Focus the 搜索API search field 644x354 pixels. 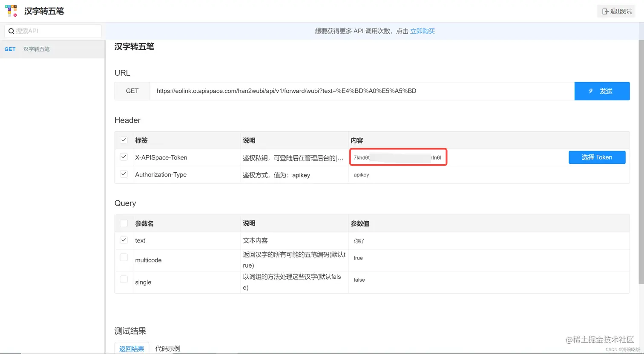tap(53, 31)
